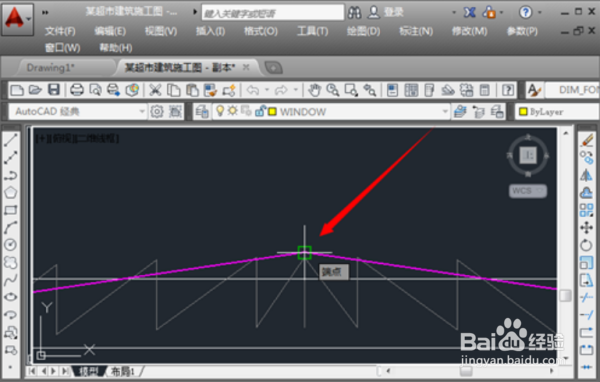Select the Line draw tool
The width and height of the screenshot is (600, 382).
[x=11, y=140]
